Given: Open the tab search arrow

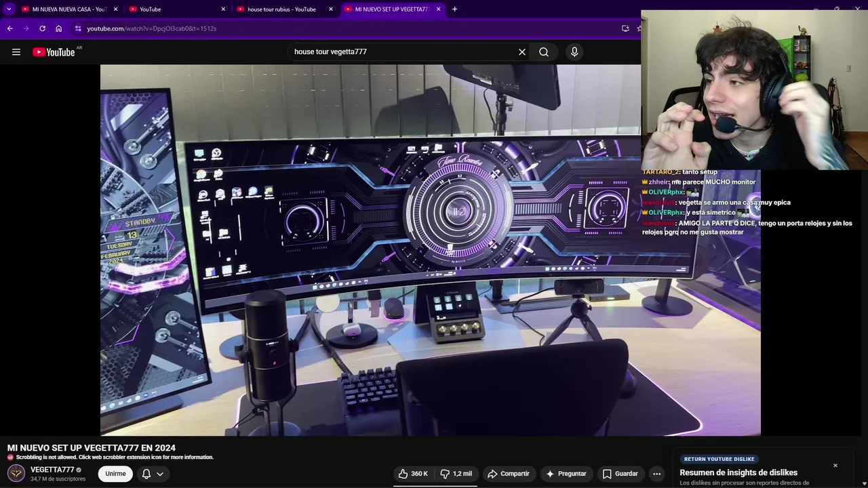Looking at the screenshot, I should tap(9, 9).
